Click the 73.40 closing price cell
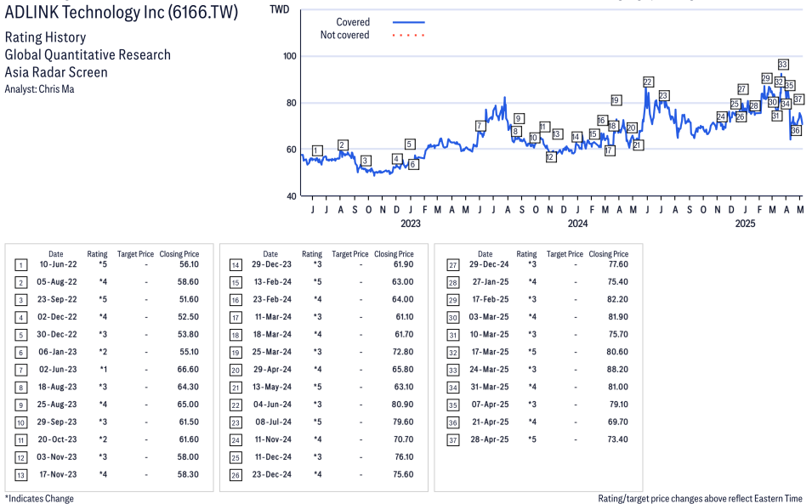The width and height of the screenshot is (812, 504). [x=618, y=439]
